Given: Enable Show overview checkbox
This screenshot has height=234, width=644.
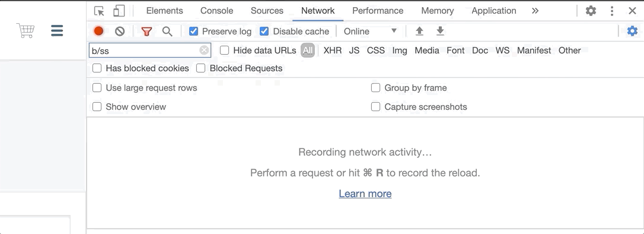Looking at the screenshot, I should [97, 107].
